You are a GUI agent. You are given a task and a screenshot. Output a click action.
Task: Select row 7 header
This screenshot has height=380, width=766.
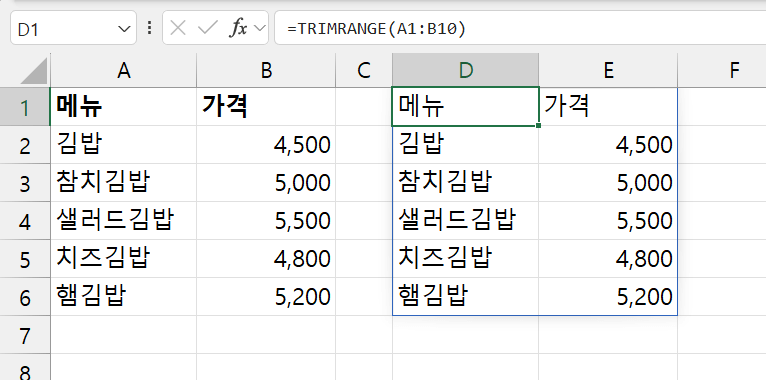coord(25,335)
